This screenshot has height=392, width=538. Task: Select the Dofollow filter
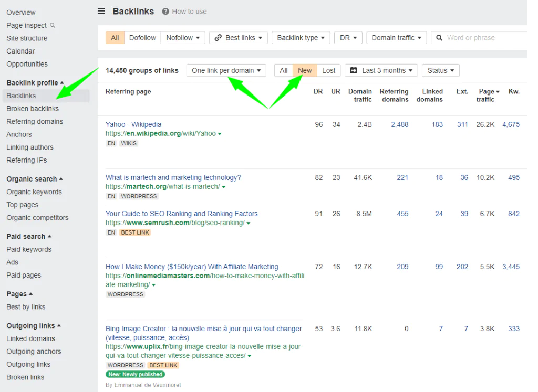point(142,38)
